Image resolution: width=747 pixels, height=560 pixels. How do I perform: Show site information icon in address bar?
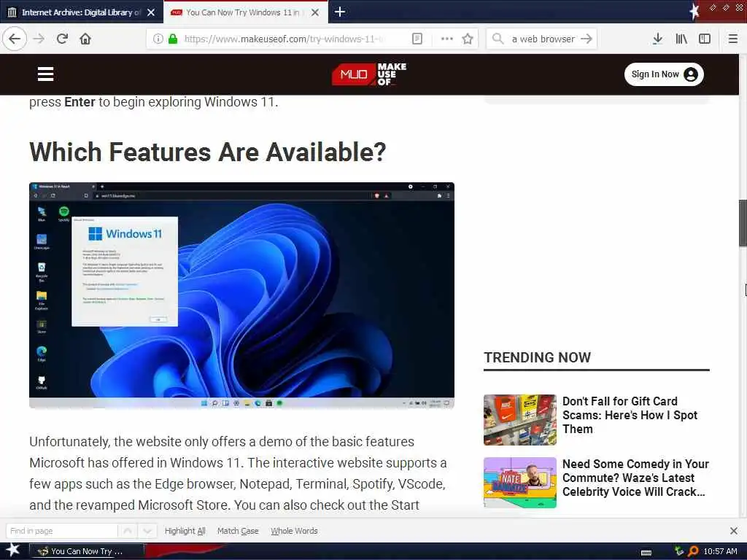(158, 39)
